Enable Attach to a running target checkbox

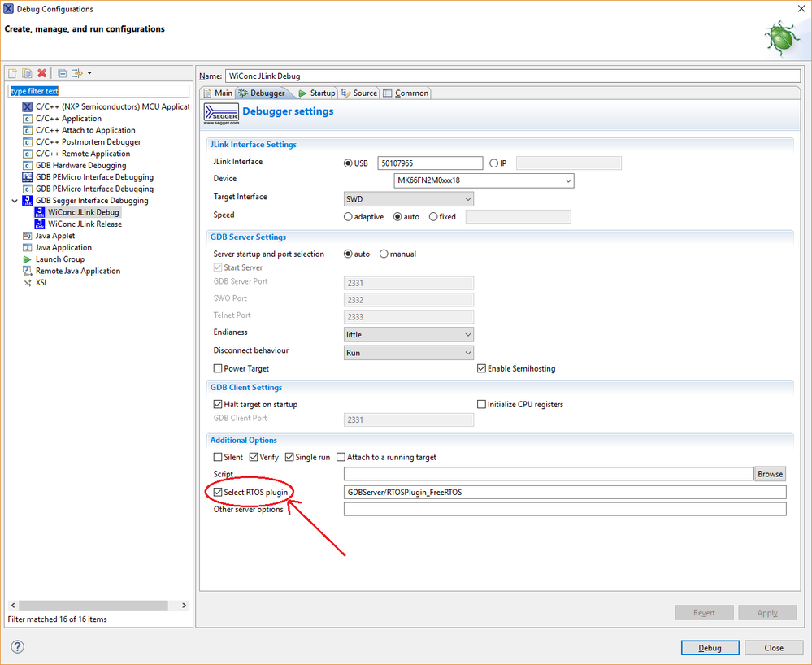tap(341, 458)
